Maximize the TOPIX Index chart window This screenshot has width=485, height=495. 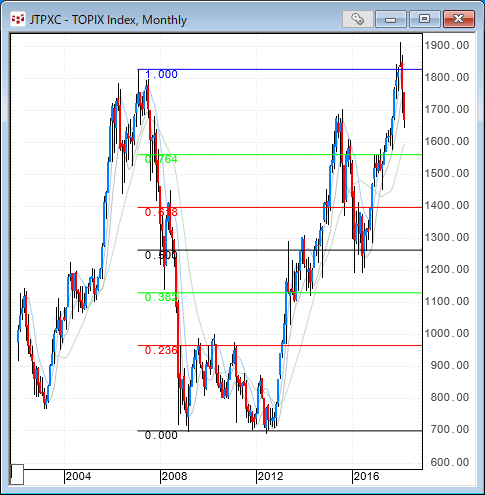(x=424, y=19)
